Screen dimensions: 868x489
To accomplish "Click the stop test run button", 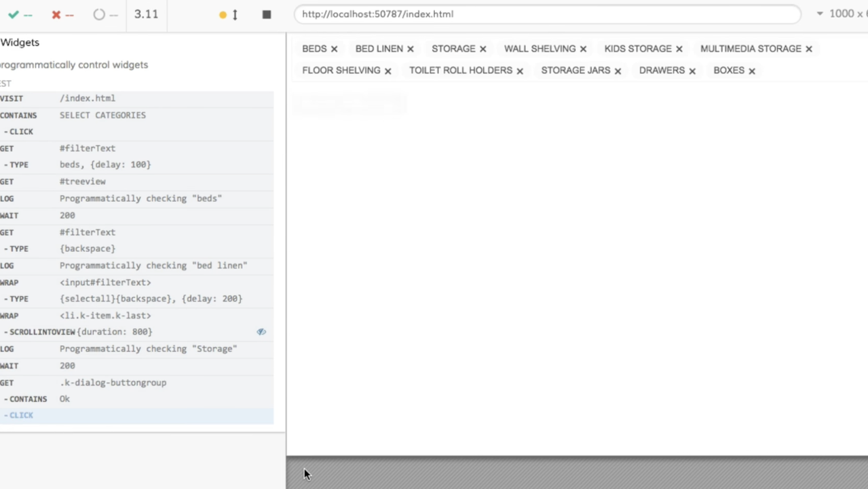I will point(266,14).
